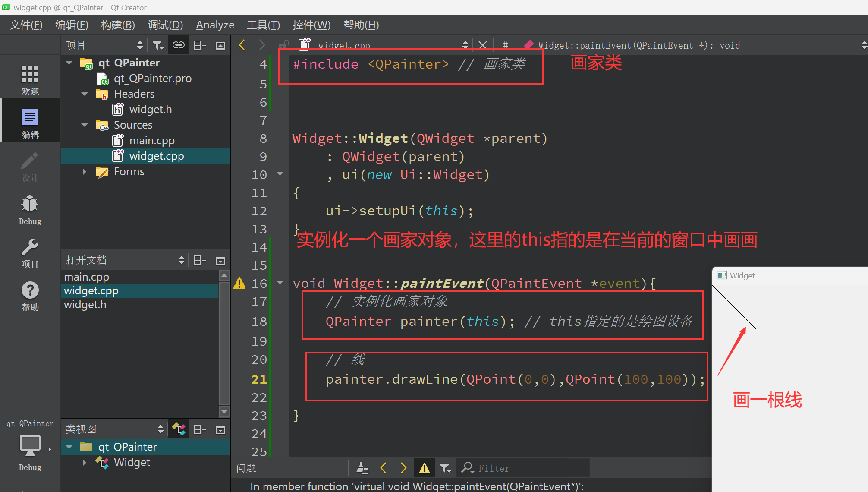Click the filter tree icon in Projects panel
868x492 pixels.
pyautogui.click(x=158, y=45)
